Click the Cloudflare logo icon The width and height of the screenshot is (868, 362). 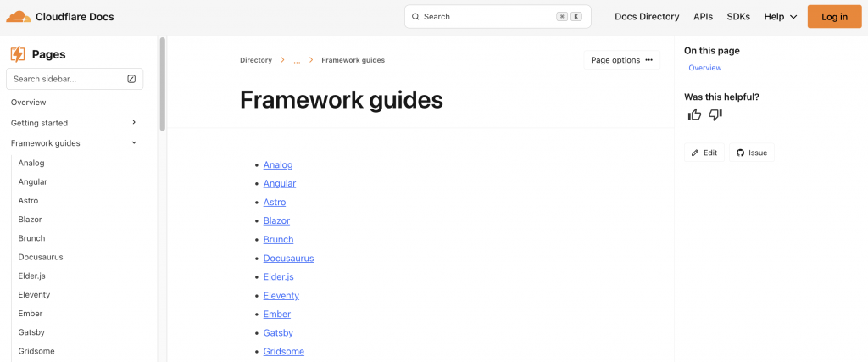[x=19, y=17]
